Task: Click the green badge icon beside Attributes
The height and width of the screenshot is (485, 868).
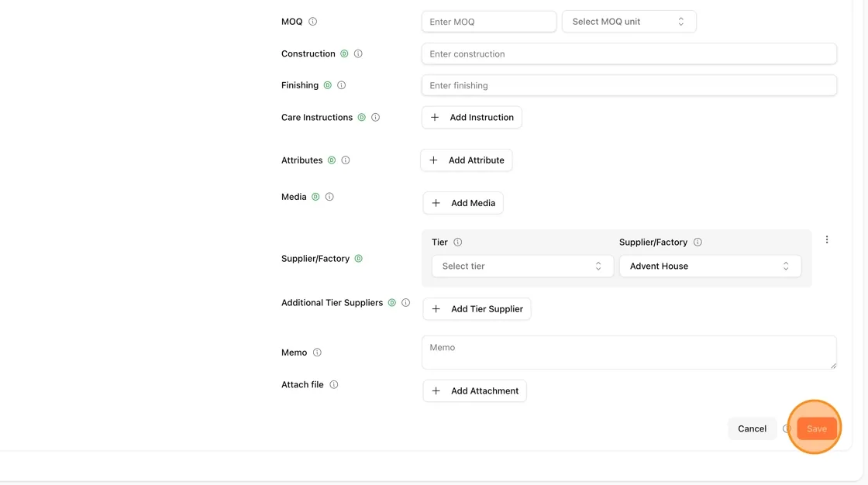Action: click(x=332, y=160)
